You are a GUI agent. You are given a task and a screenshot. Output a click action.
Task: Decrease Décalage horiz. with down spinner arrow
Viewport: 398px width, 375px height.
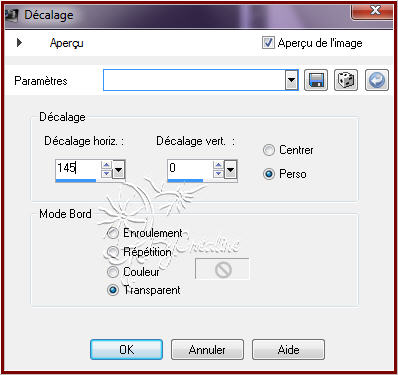click(x=106, y=173)
